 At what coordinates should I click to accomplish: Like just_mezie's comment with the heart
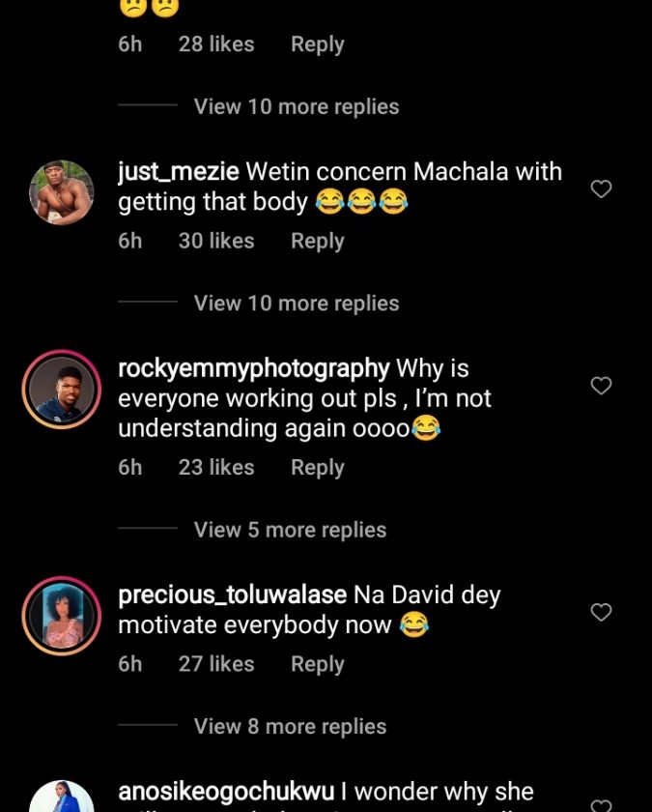tap(601, 189)
